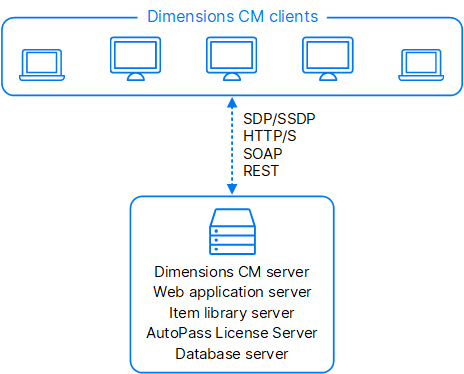464x374 pixels.
Task: Click the SDP/SSDP protocol label
Action: 279,119
